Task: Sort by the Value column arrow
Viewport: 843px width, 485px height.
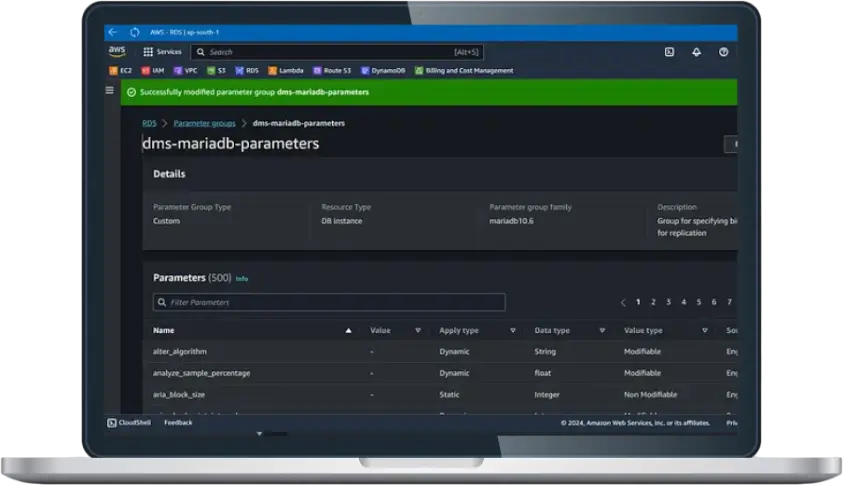Action: click(418, 331)
